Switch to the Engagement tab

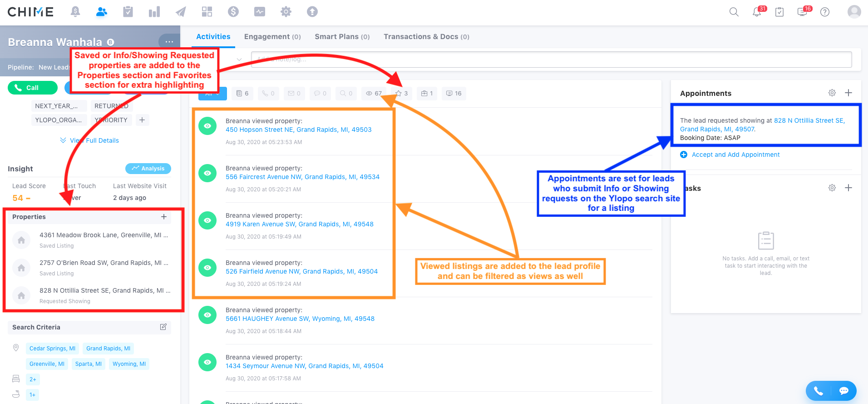tap(272, 37)
